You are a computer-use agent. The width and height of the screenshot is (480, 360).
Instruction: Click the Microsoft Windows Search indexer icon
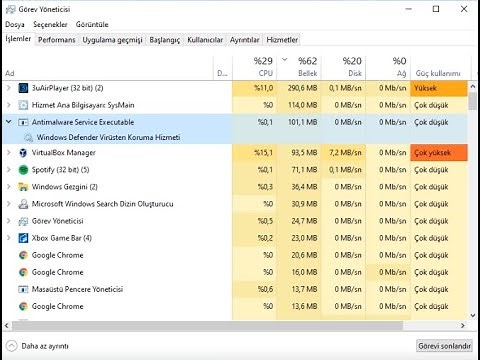(x=23, y=204)
